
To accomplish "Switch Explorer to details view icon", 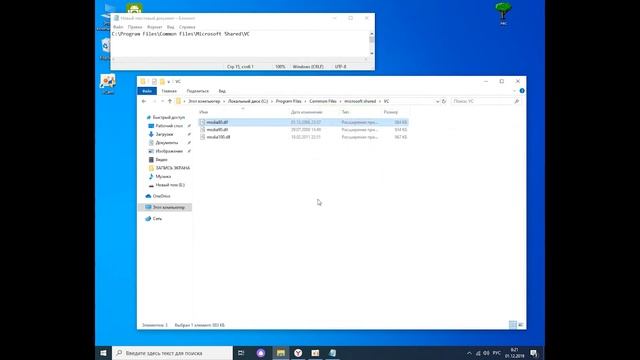I will coord(513,324).
